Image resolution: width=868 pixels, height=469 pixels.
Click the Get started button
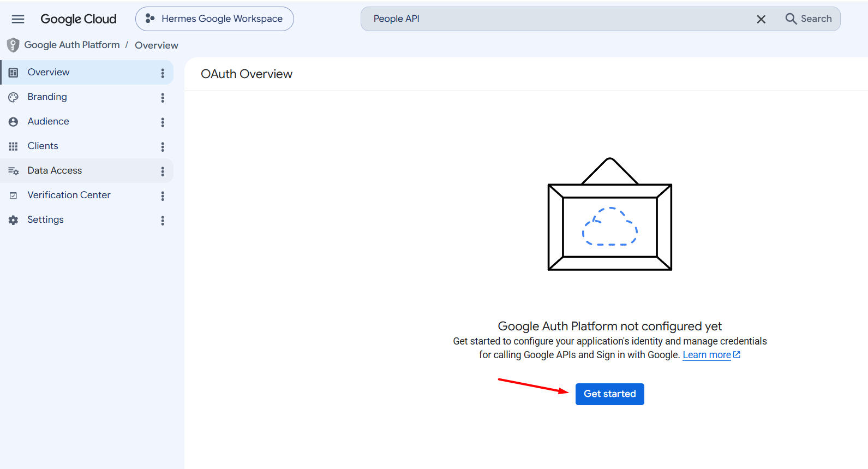point(610,394)
